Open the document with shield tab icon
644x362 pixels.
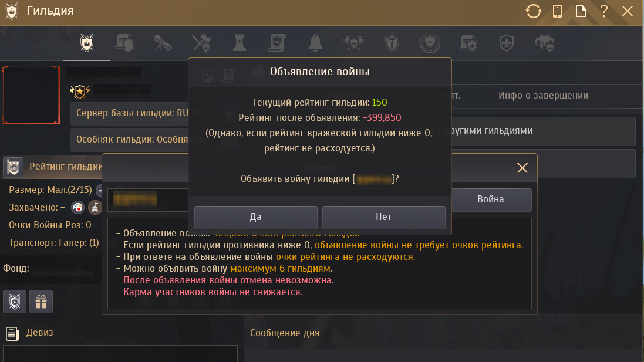point(468,43)
